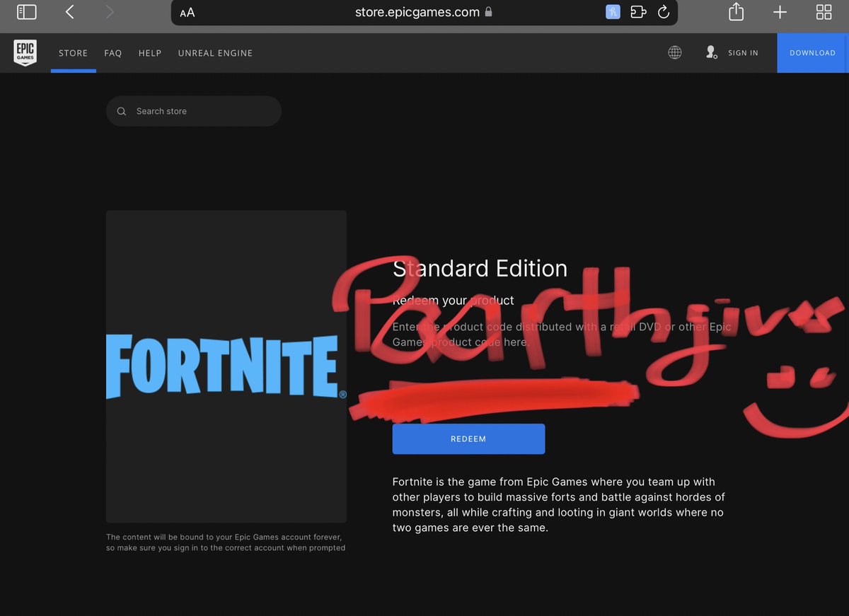The image size is (849, 616).
Task: Click the magnifier icon in Search store
Action: 122,111
